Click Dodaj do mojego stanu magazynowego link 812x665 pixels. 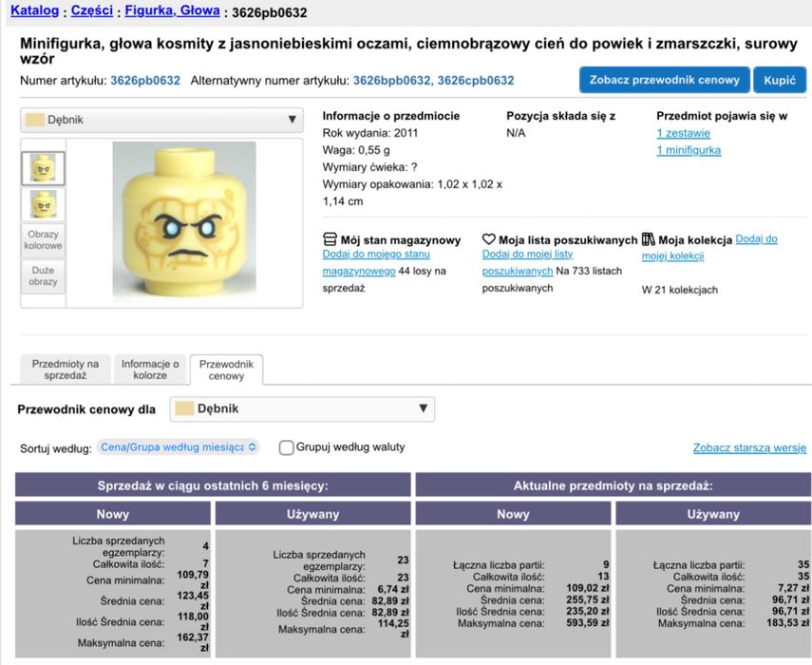coord(376,262)
